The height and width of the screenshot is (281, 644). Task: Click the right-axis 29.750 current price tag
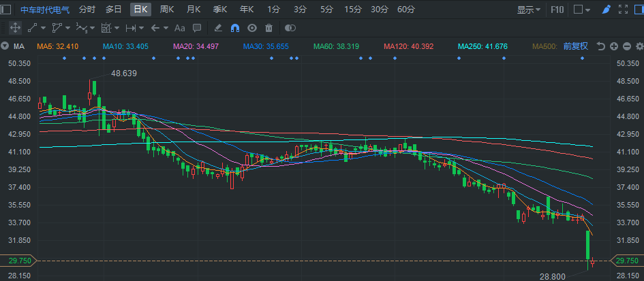[628, 261]
